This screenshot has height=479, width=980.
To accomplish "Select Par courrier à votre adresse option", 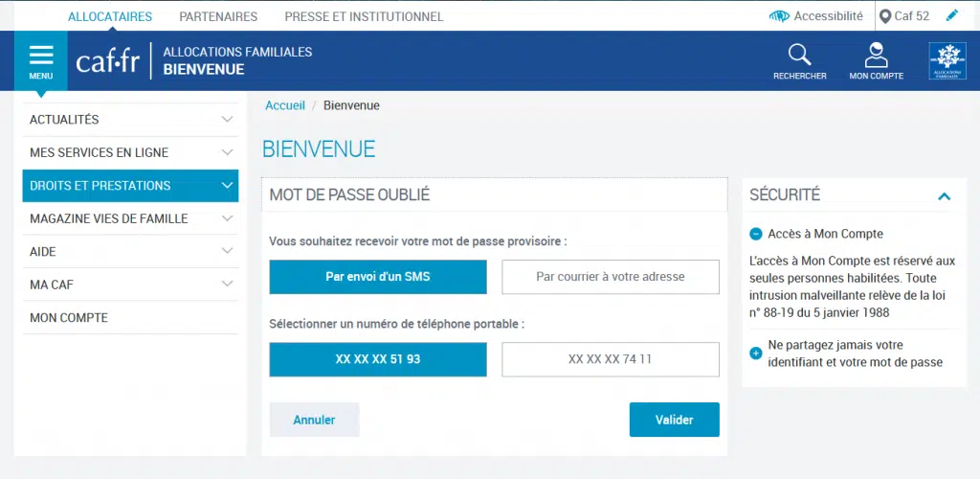I will (x=611, y=277).
